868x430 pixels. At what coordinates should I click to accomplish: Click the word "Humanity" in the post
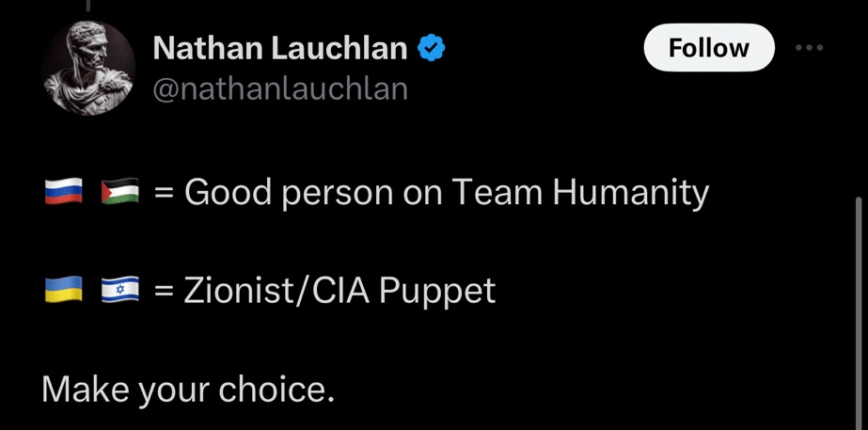pos(630,192)
